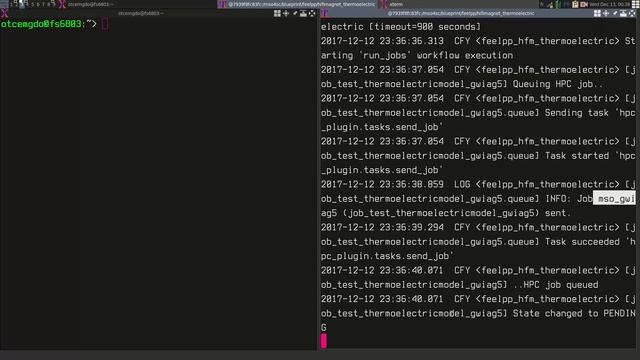This screenshot has width=640, height=360.
Task: Click the text "arting 'run_jobs' workflow execution"
Action: pos(417,56)
